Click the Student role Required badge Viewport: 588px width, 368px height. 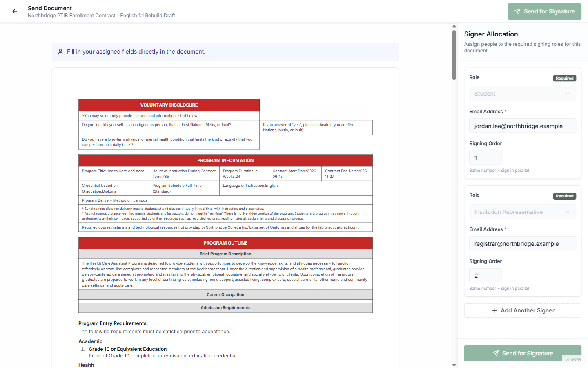[x=565, y=78]
